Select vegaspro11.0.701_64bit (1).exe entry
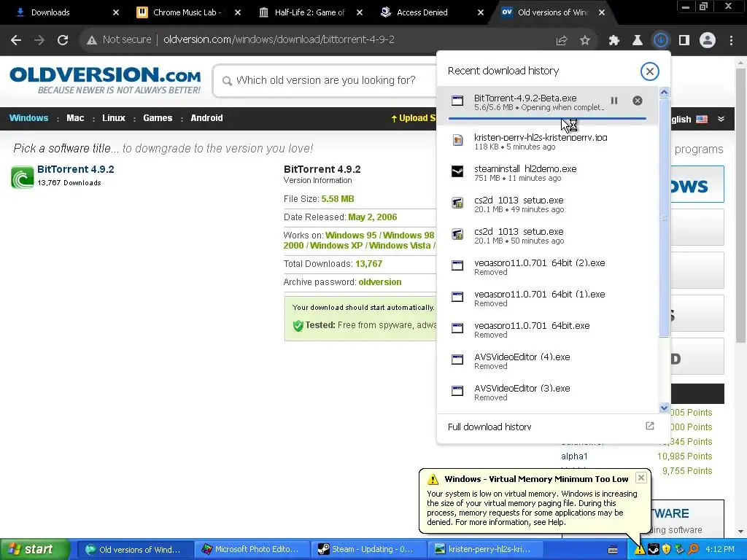The height and width of the screenshot is (560, 747). tap(547, 298)
